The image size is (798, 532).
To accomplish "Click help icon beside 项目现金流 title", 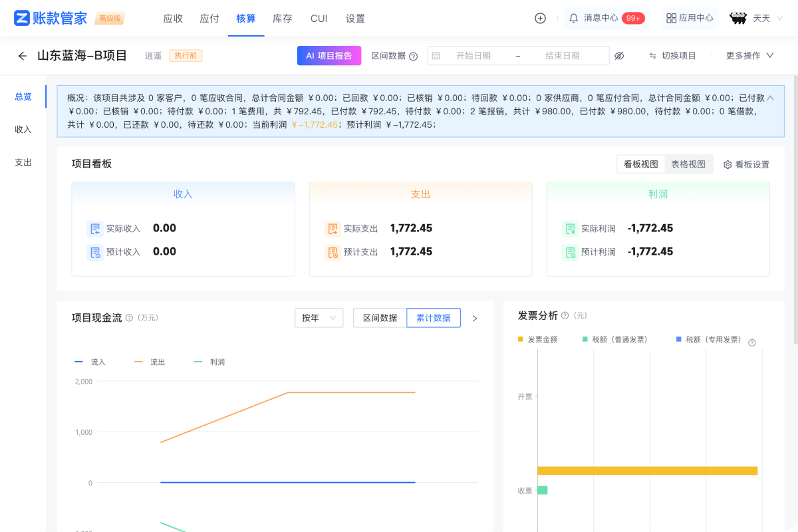I will pos(129,318).
